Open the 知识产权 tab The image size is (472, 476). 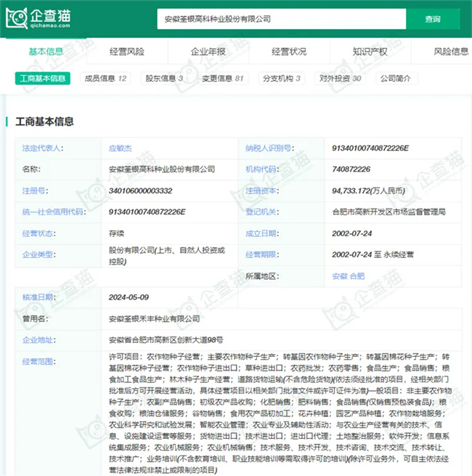tap(370, 52)
